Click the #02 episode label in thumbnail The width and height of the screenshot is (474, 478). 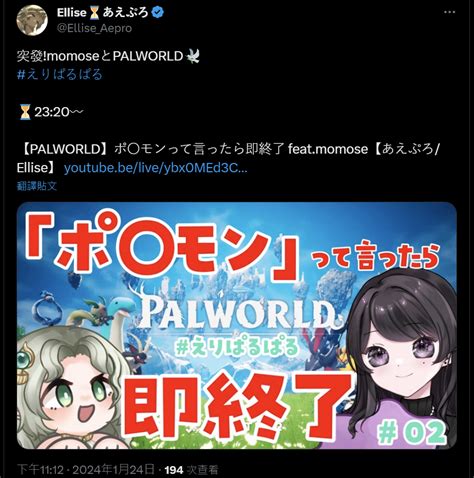coord(412,433)
